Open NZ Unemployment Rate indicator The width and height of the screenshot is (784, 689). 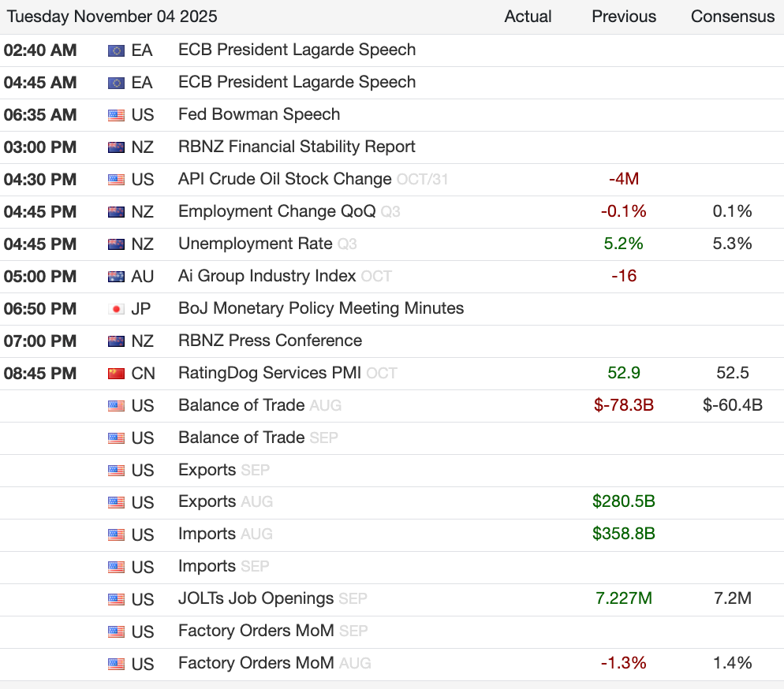(256, 244)
